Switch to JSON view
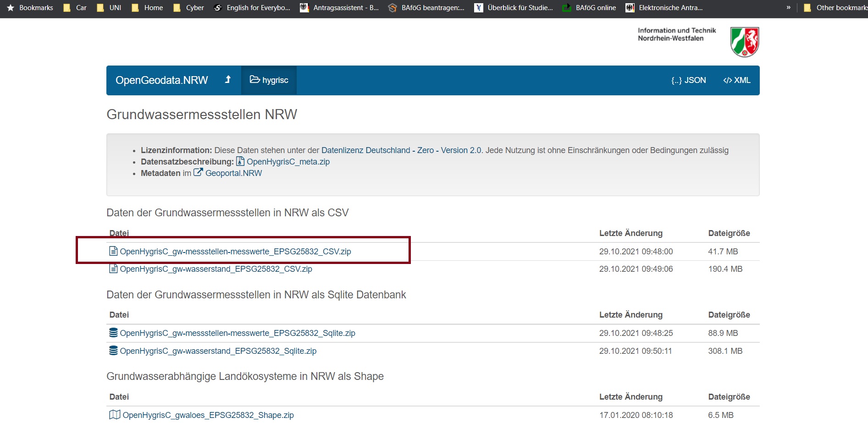Screen dimensions: 868x423 coord(688,80)
